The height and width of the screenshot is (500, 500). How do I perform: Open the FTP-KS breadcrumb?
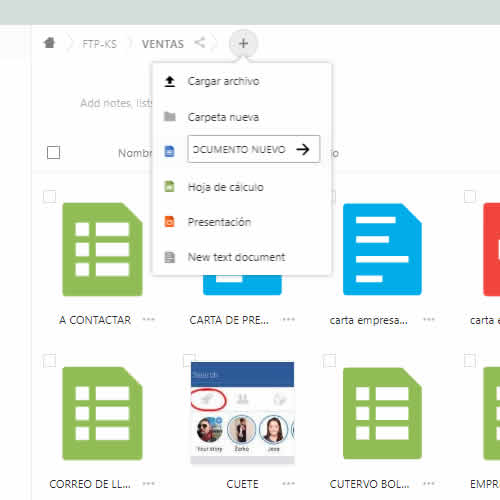coord(99,44)
